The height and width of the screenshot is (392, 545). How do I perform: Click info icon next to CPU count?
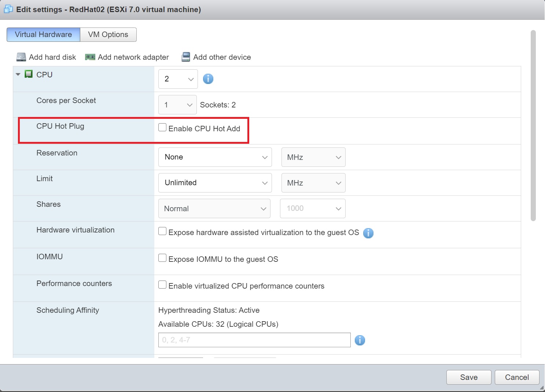coord(208,79)
